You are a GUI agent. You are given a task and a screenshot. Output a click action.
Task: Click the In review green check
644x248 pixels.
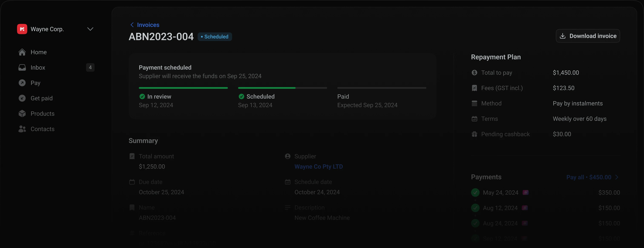[142, 96]
